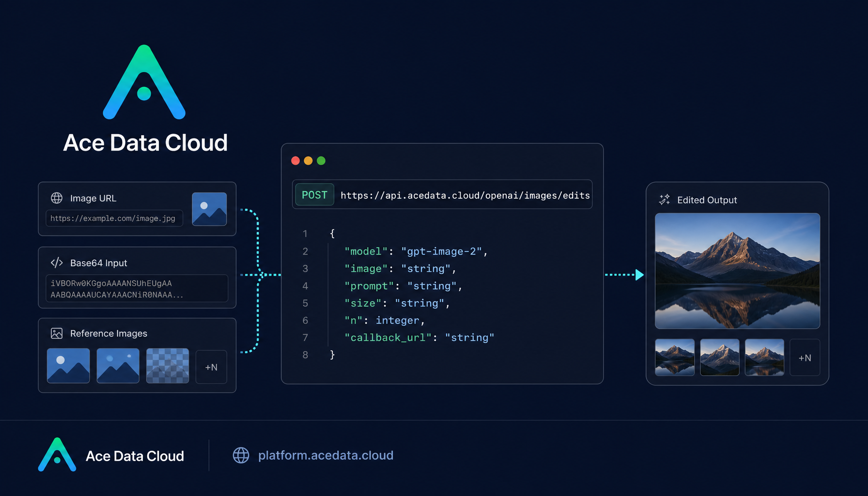Viewport: 868px width, 496px height.
Task: Click the globe icon beside Image URL
Action: pos(57,198)
